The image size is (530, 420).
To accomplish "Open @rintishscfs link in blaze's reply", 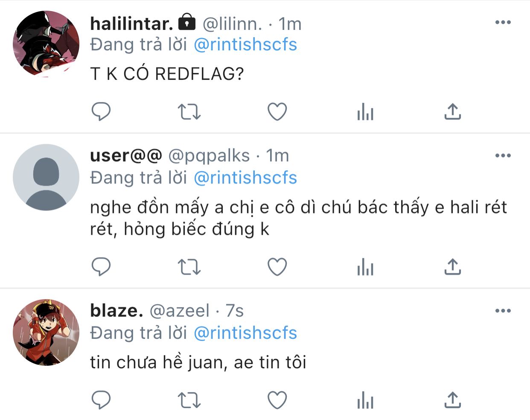I will [245, 333].
